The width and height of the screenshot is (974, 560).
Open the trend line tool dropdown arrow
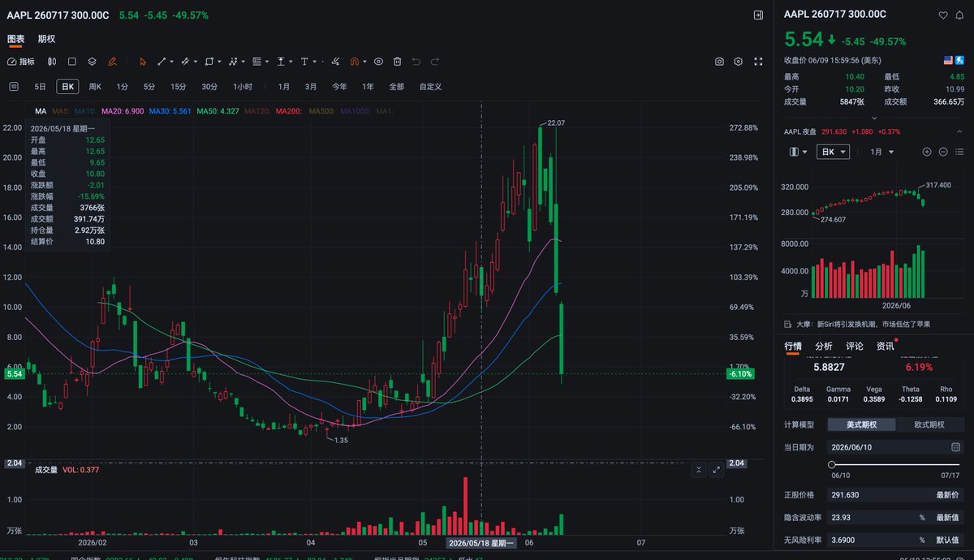tap(172, 62)
